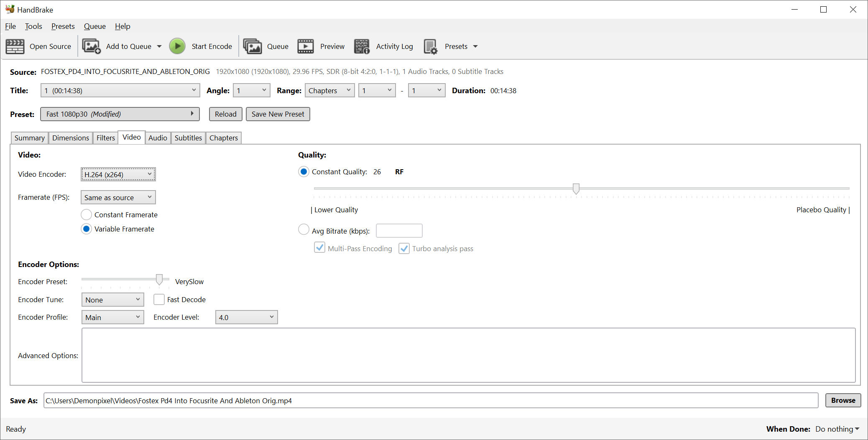868x440 pixels.
Task: Click the VerySlow encoder preset label
Action: pyautogui.click(x=189, y=282)
